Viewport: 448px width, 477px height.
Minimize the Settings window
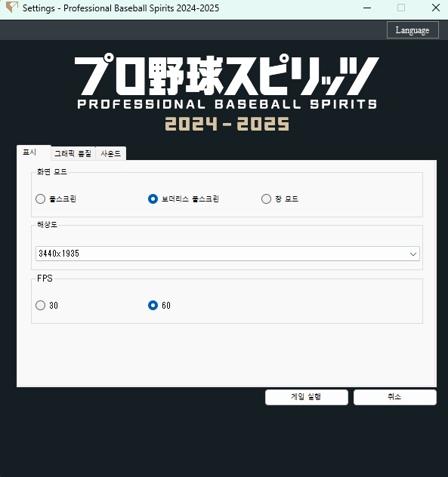[x=367, y=8]
